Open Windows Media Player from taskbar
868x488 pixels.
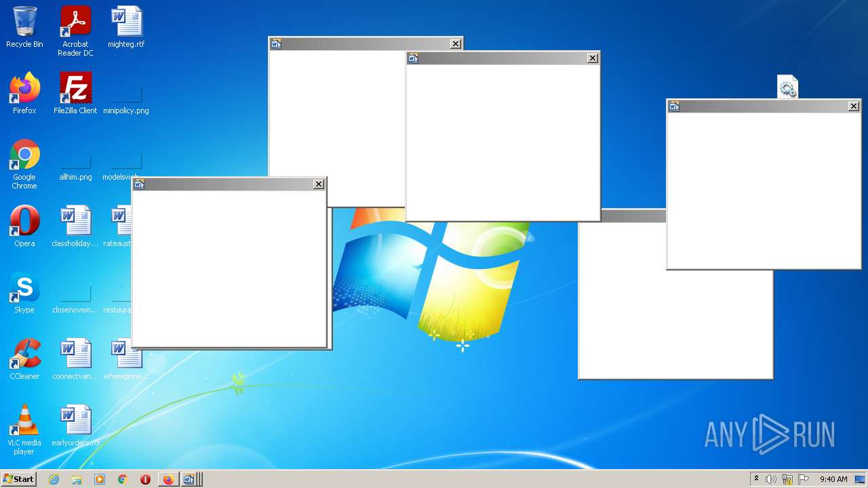pos(100,479)
